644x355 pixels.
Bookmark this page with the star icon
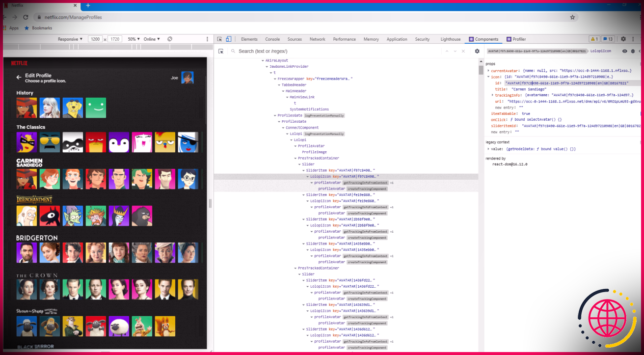(x=572, y=17)
